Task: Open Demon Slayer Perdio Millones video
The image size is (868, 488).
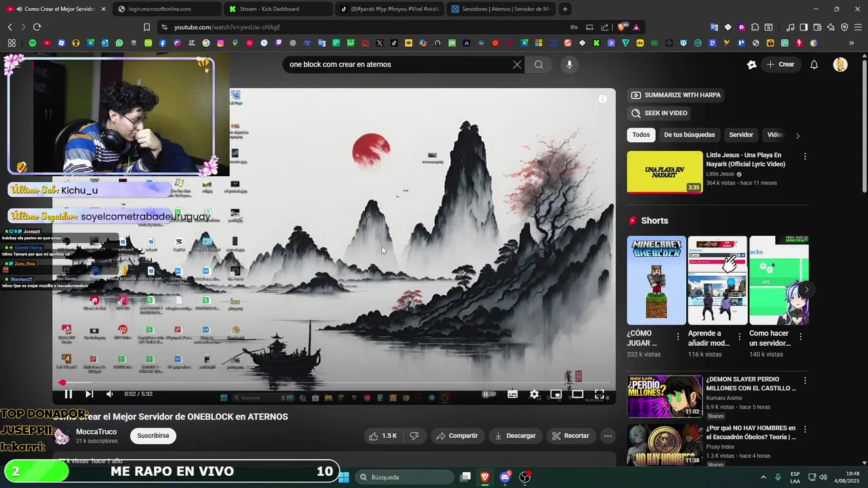Action: [665, 396]
